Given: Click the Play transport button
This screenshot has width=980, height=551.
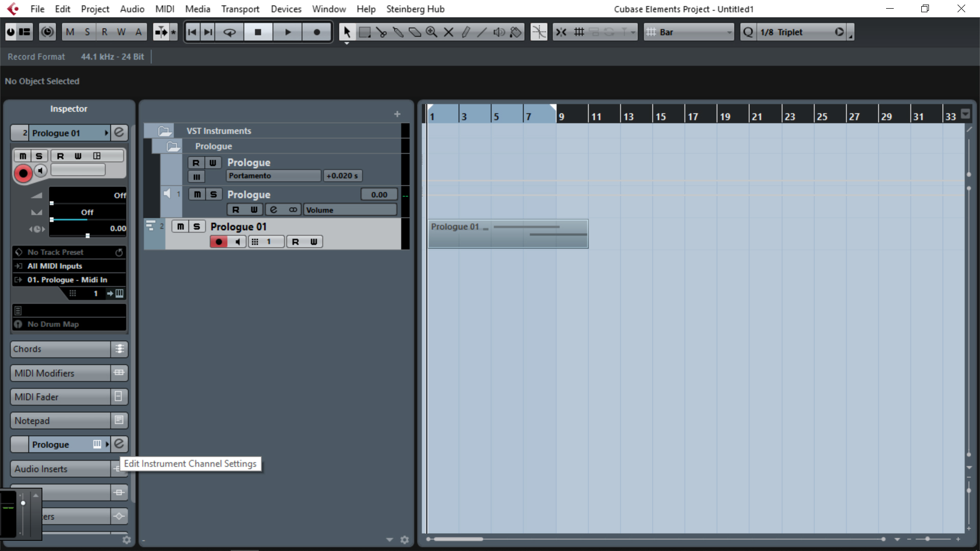Looking at the screenshot, I should point(288,32).
